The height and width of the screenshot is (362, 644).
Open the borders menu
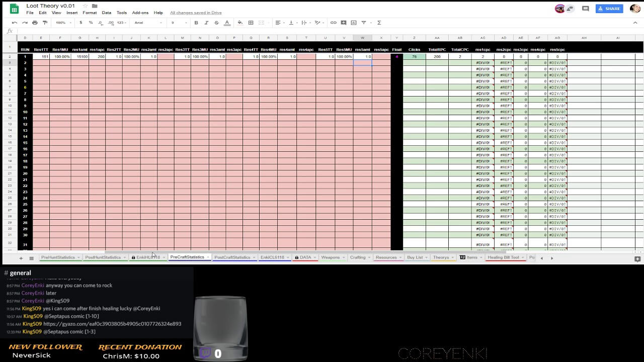pos(251,23)
